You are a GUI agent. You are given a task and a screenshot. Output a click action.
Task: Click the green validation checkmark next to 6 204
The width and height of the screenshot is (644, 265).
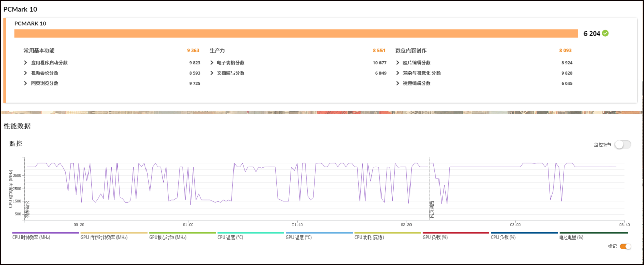(x=605, y=33)
